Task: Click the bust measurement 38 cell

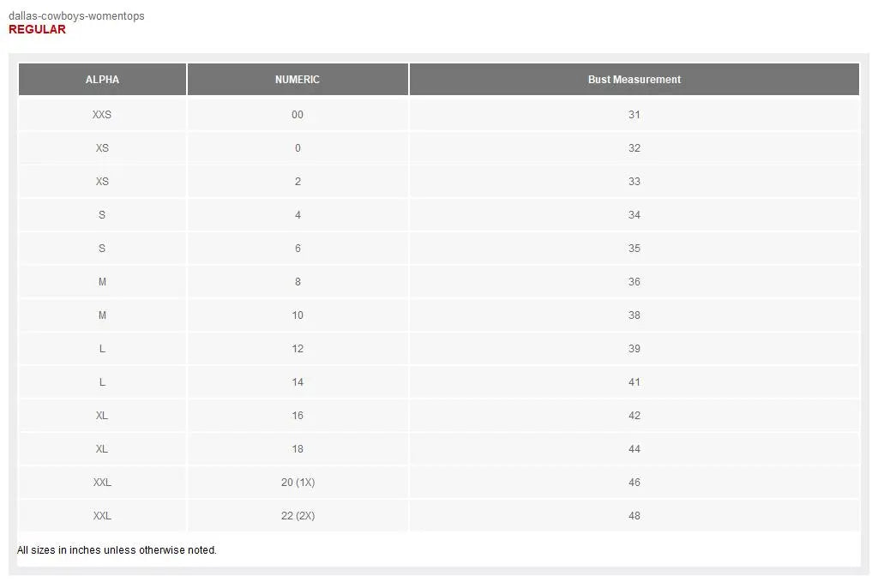Action: tap(634, 315)
